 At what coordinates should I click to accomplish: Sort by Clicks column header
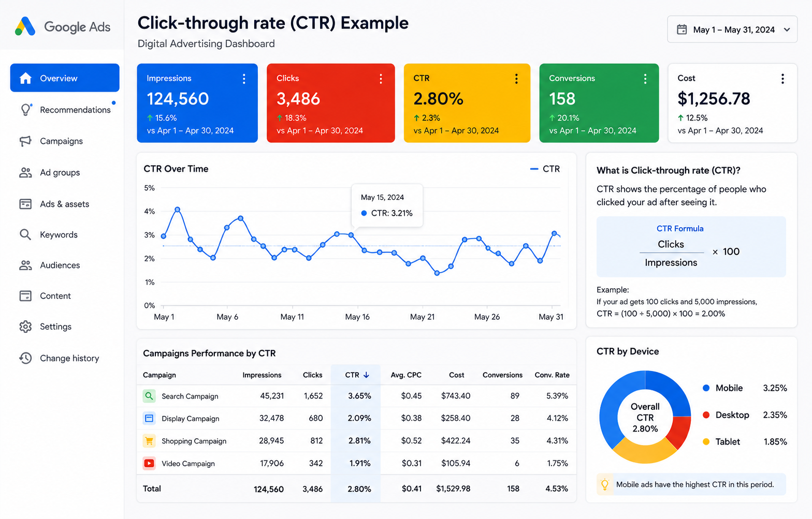coord(312,375)
